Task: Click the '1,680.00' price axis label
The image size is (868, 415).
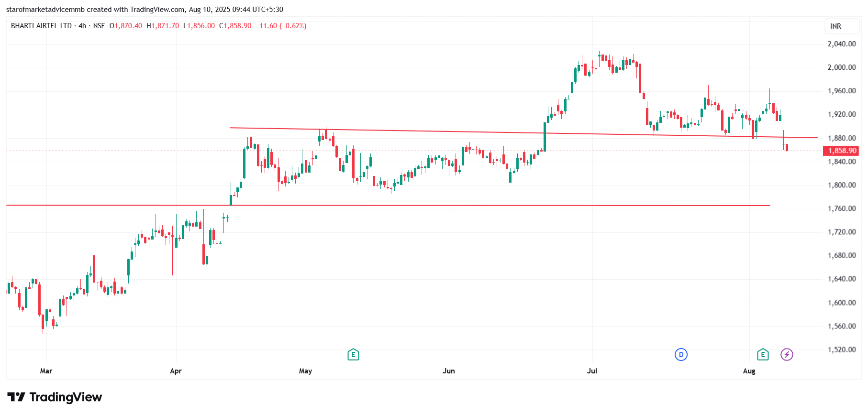Action: 842,255
